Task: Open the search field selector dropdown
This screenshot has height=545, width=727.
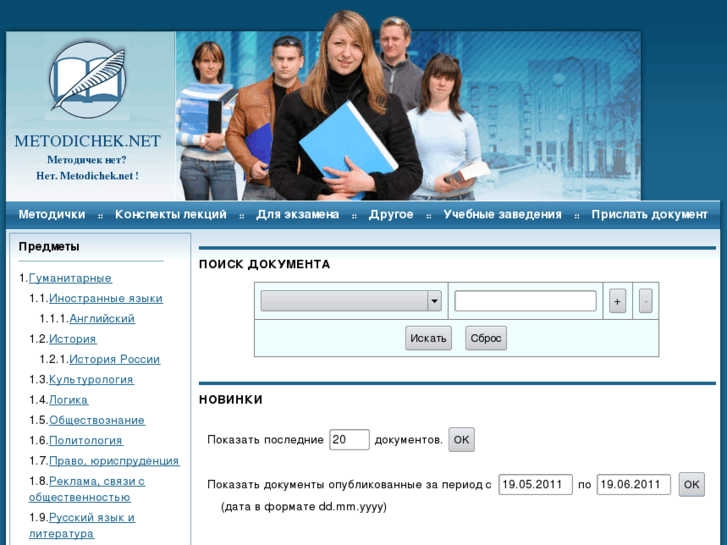Action: tap(351, 301)
